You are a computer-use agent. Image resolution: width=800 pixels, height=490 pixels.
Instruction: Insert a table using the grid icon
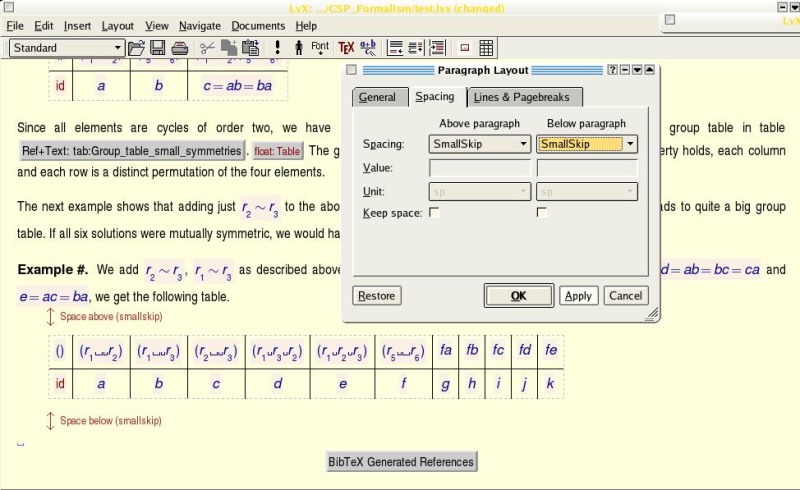point(486,48)
